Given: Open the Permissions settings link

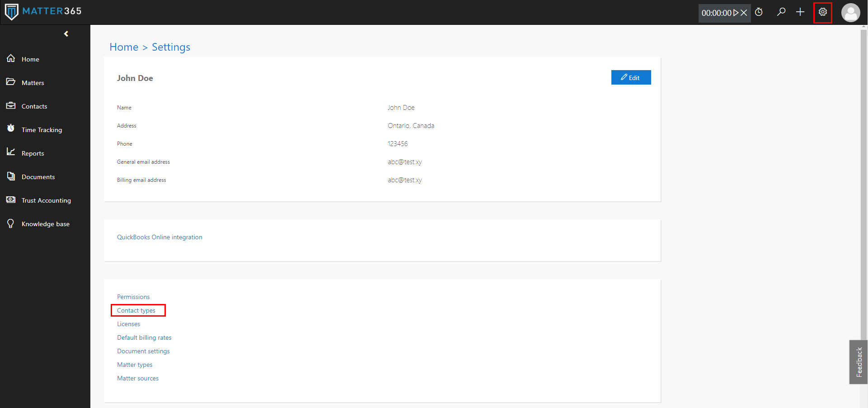Looking at the screenshot, I should pyautogui.click(x=133, y=297).
